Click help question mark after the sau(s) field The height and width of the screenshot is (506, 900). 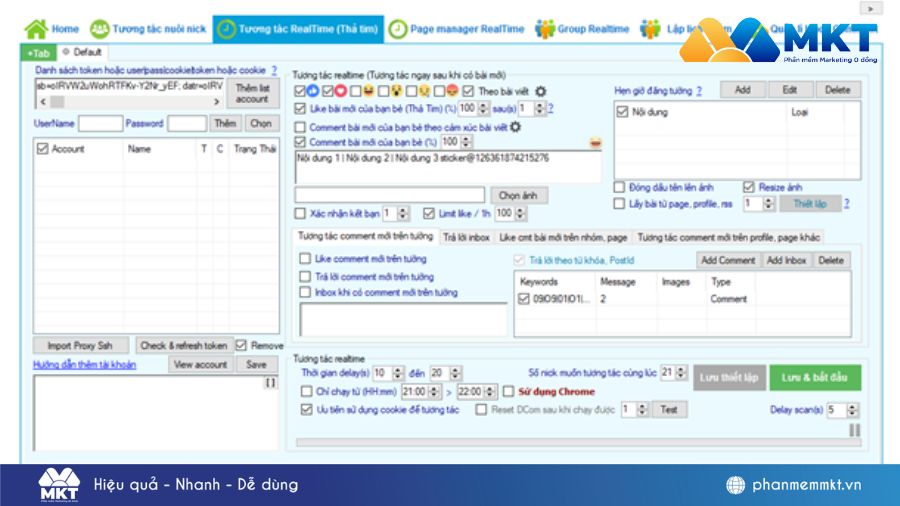tap(550, 108)
